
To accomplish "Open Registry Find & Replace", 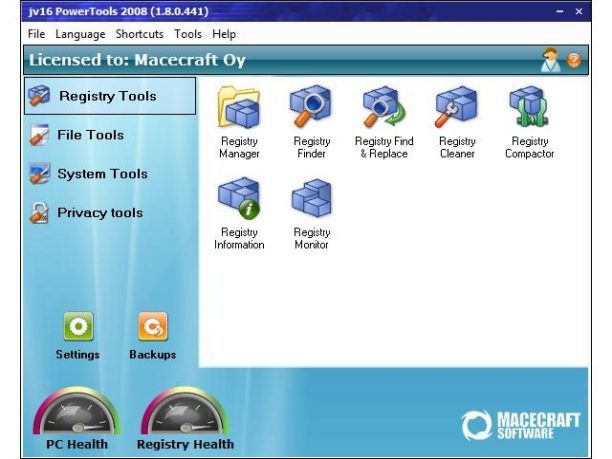I will (x=384, y=122).
